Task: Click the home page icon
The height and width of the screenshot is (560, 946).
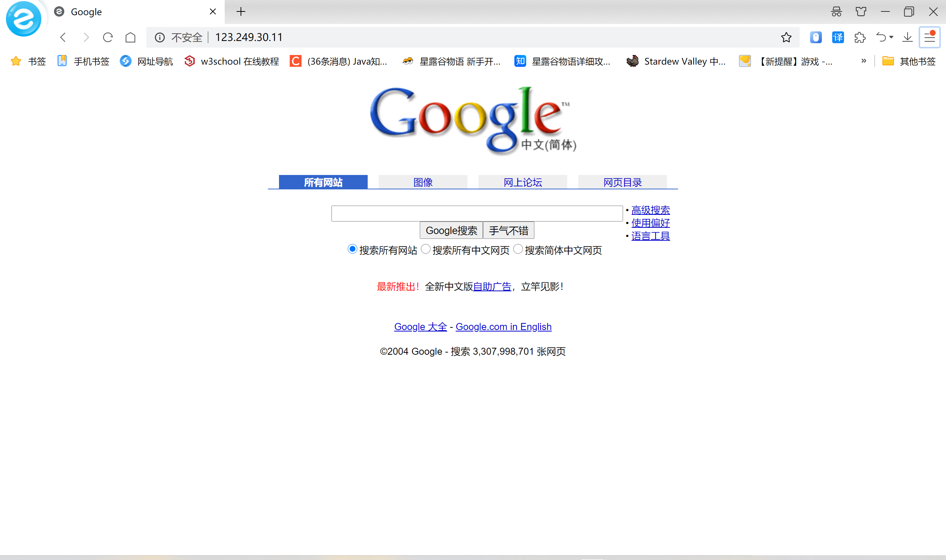Action: tap(130, 37)
